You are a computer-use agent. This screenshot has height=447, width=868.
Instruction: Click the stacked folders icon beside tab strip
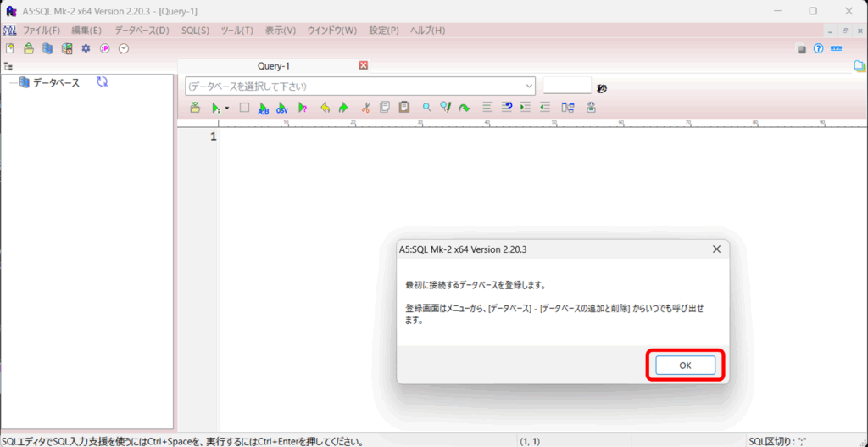pyautogui.click(x=860, y=66)
